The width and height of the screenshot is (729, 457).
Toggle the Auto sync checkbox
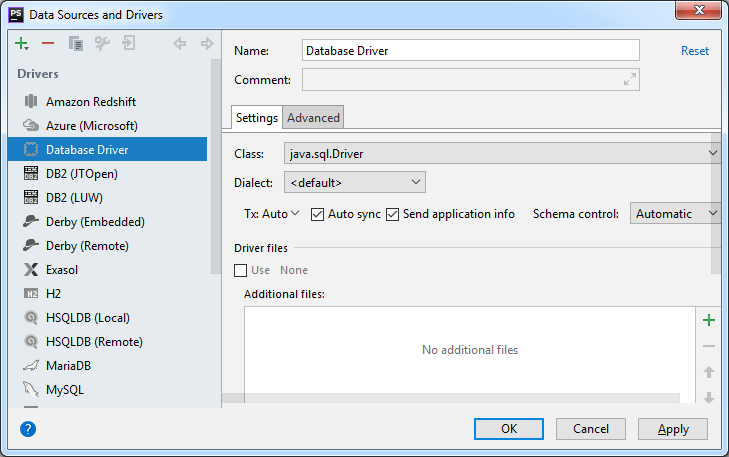pos(318,214)
